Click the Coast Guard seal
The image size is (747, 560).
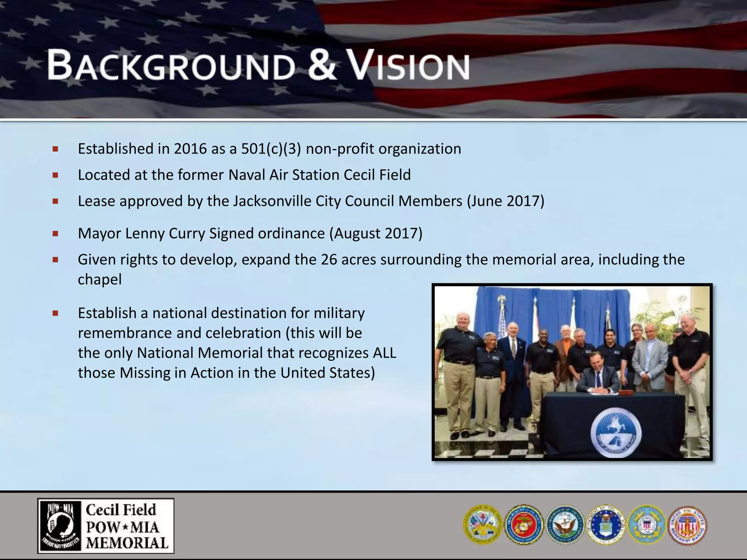pyautogui.click(x=647, y=525)
